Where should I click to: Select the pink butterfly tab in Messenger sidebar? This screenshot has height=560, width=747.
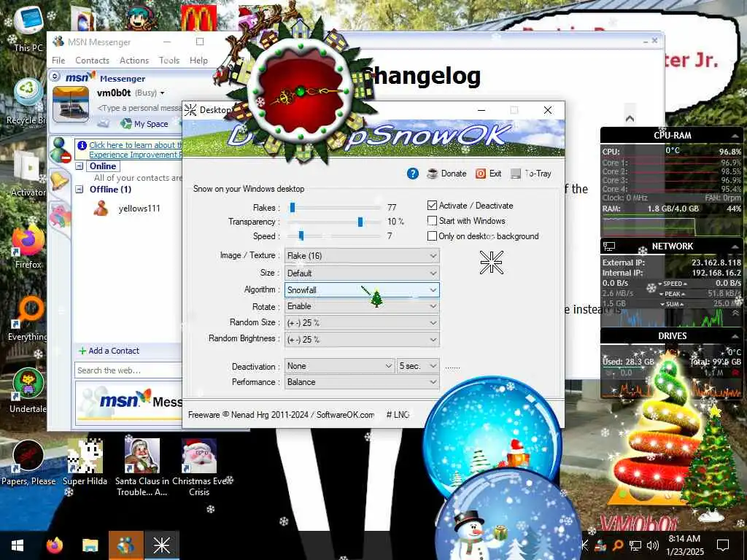pos(60,215)
